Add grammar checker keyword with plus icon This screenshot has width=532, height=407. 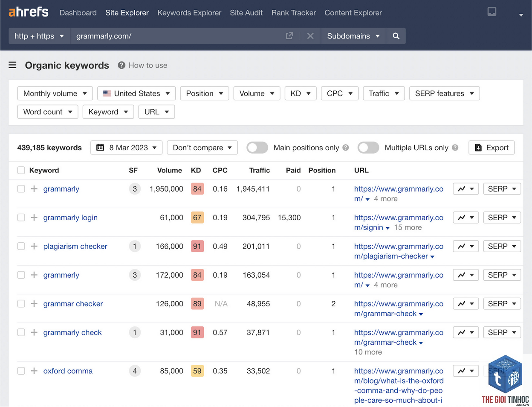[34, 304]
